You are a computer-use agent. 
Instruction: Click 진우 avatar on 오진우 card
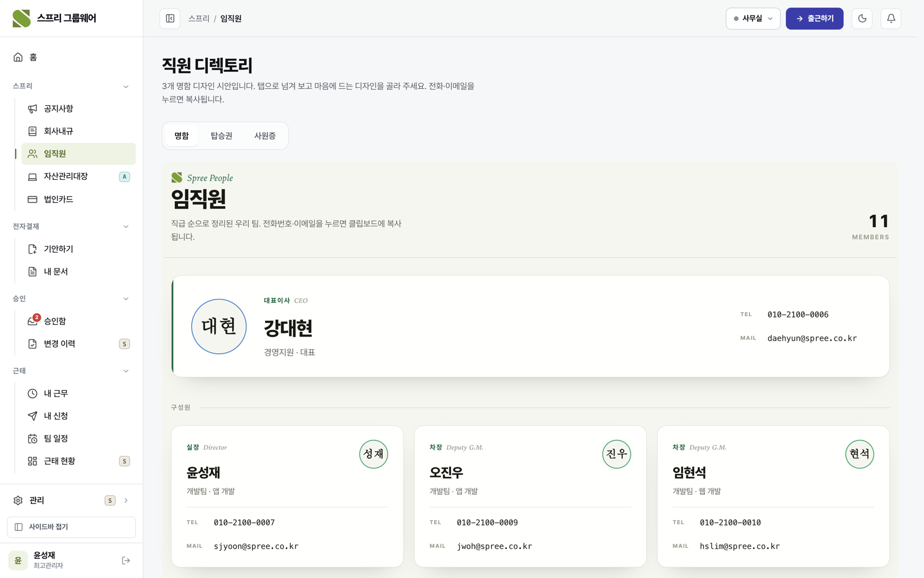coord(617,454)
